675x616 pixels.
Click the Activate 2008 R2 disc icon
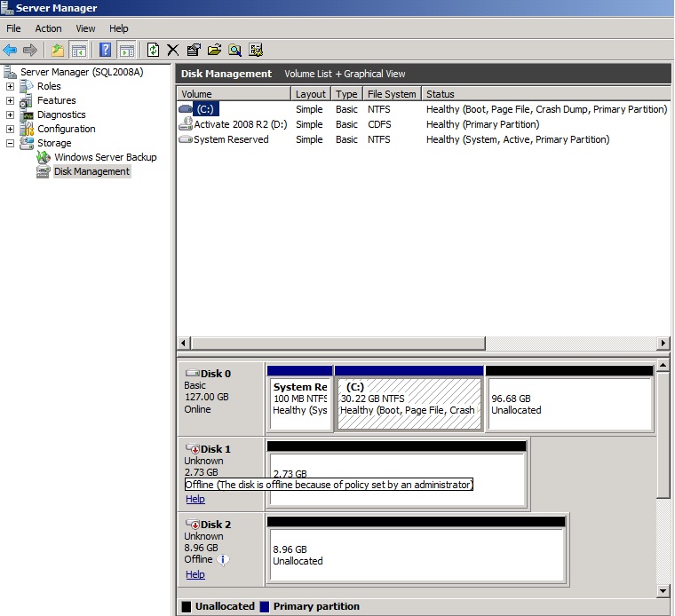[x=186, y=124]
